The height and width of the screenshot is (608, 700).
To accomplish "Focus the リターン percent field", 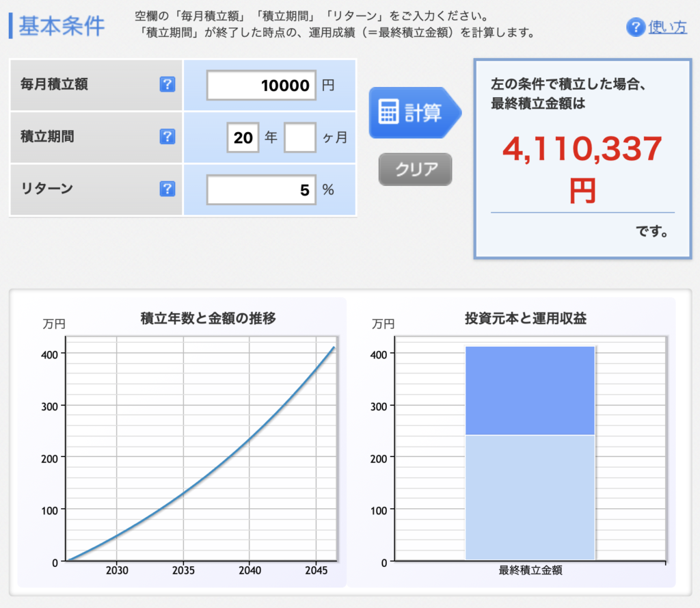I will click(261, 190).
